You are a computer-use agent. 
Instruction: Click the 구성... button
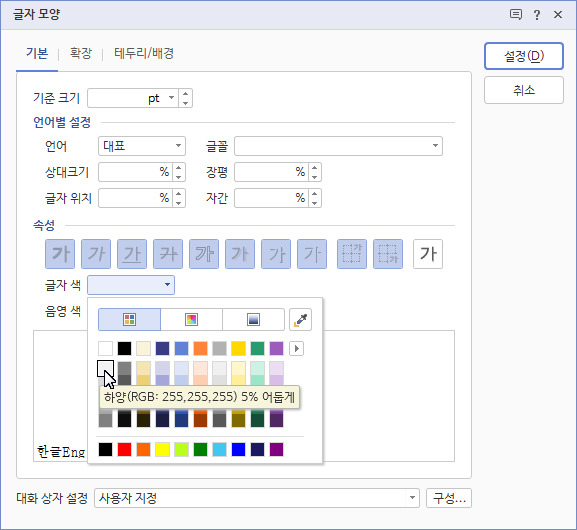tap(449, 498)
